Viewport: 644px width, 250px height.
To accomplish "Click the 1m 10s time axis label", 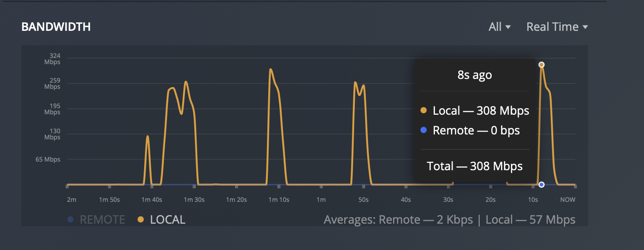I will pyautogui.click(x=279, y=200).
